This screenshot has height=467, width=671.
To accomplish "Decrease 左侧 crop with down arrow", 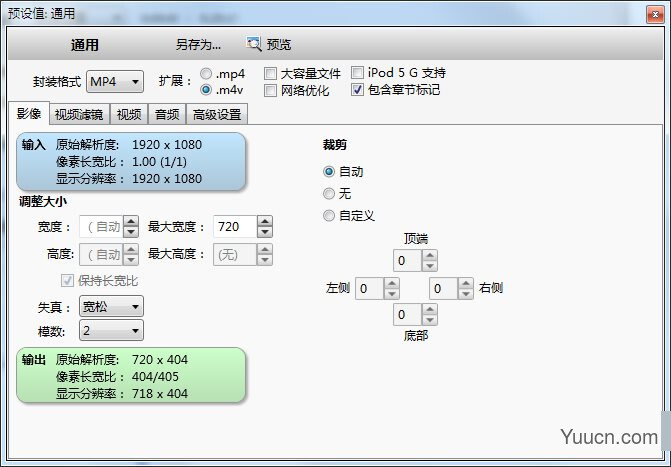I will [392, 294].
